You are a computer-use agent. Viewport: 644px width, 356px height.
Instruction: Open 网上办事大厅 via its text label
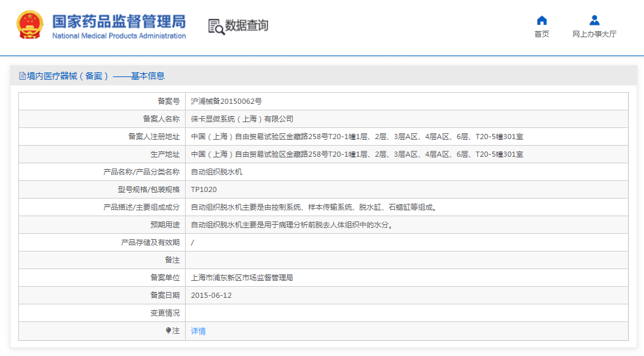tap(594, 34)
